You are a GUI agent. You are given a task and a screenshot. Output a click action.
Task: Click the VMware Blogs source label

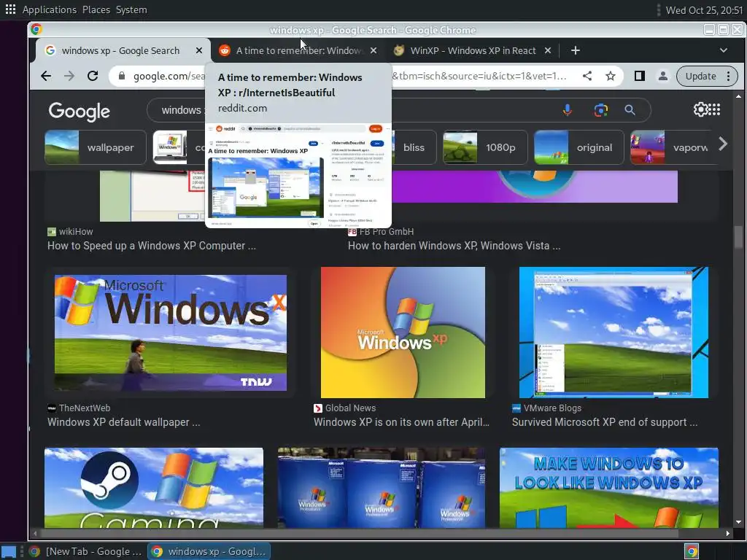pos(546,408)
